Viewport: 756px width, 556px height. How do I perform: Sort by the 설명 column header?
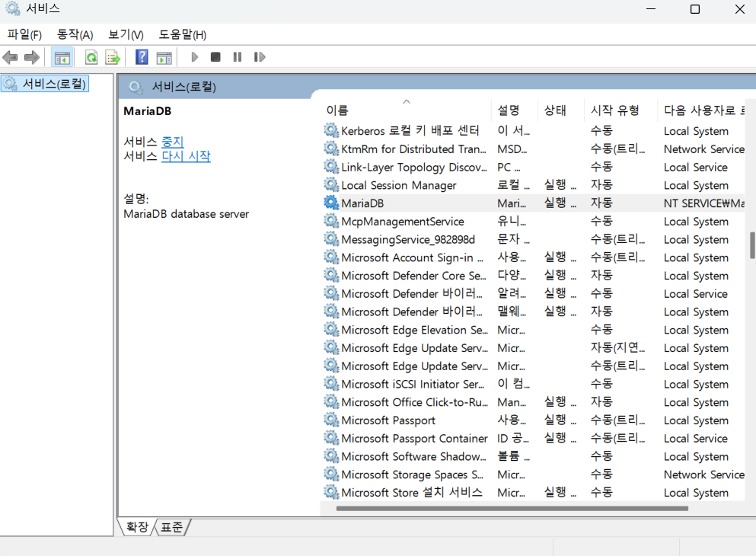tap(515, 110)
